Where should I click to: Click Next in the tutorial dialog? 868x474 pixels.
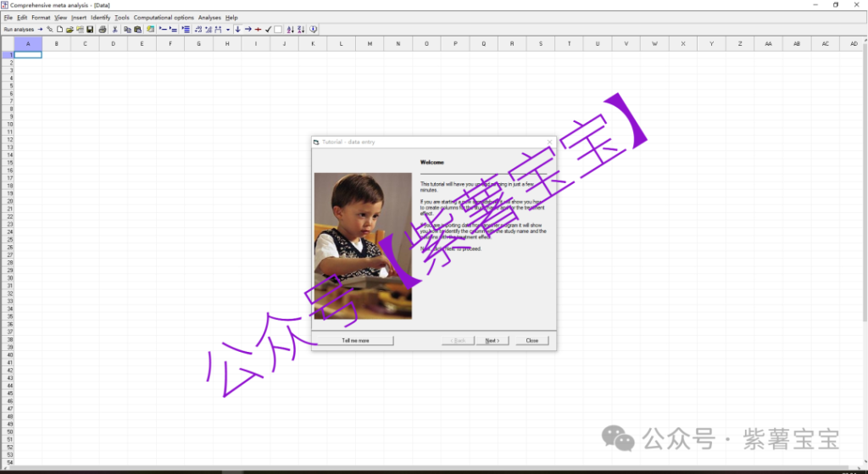(492, 340)
